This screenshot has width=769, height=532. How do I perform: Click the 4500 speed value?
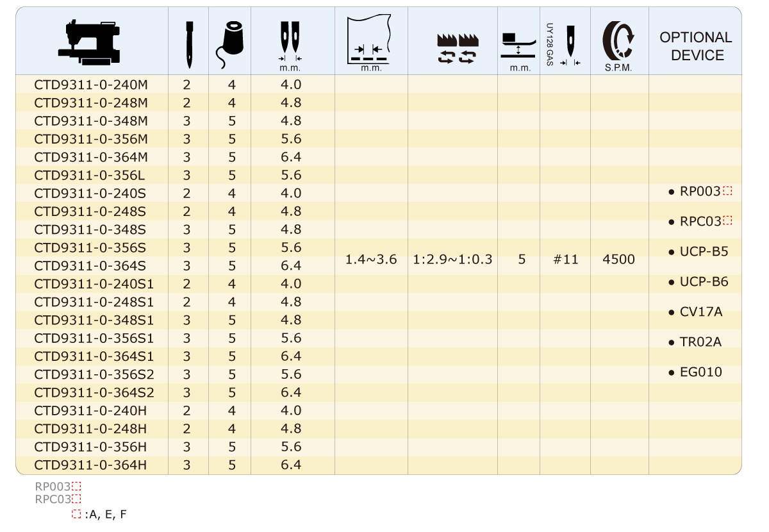coord(619,260)
